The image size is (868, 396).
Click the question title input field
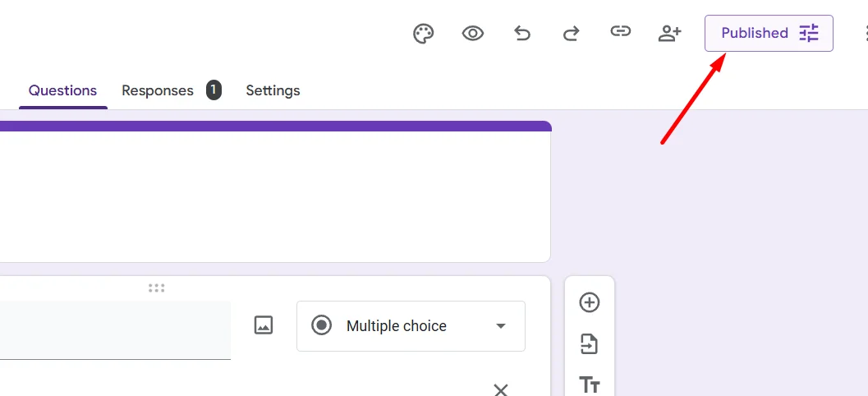point(115,329)
